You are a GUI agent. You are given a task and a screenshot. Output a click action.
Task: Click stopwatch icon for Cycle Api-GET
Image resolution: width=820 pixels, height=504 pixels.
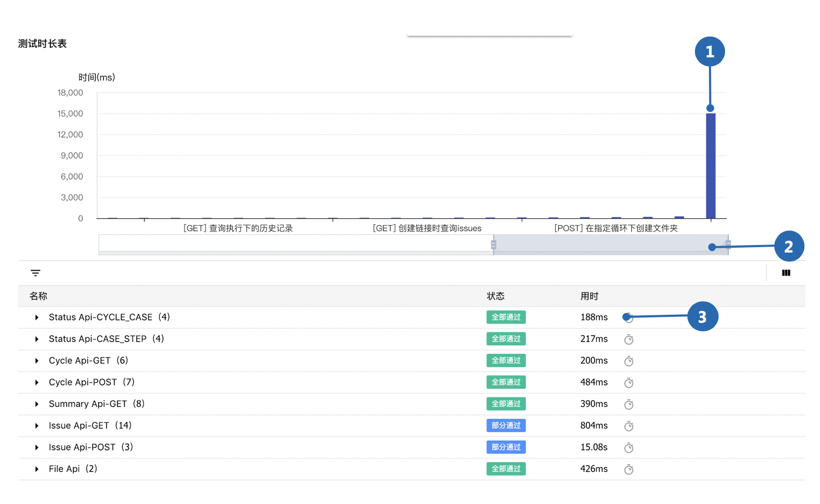pos(629,361)
